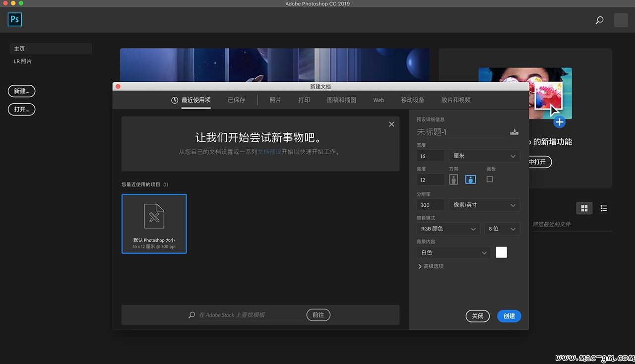The height and width of the screenshot is (364, 635).
Task: Expand the 高级选项 advanced options
Action: [431, 266]
